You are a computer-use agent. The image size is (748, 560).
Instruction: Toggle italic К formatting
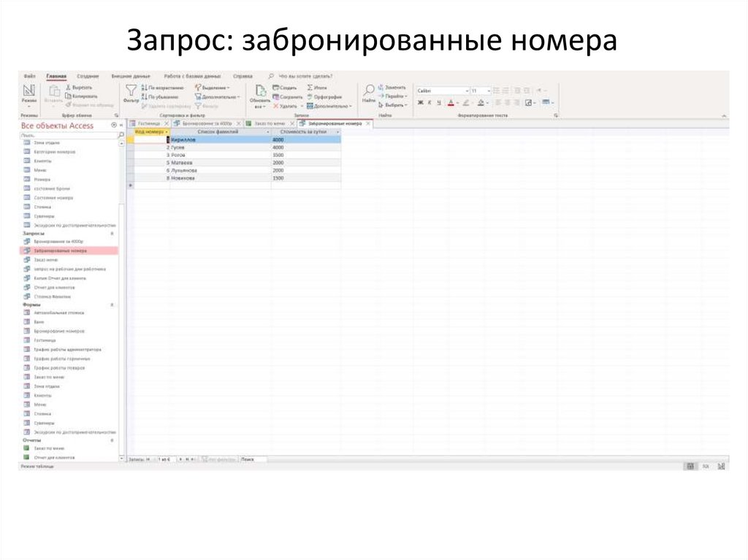(x=430, y=102)
